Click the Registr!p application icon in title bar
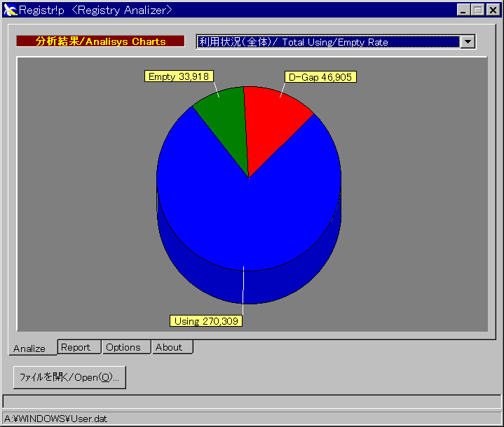 point(10,10)
